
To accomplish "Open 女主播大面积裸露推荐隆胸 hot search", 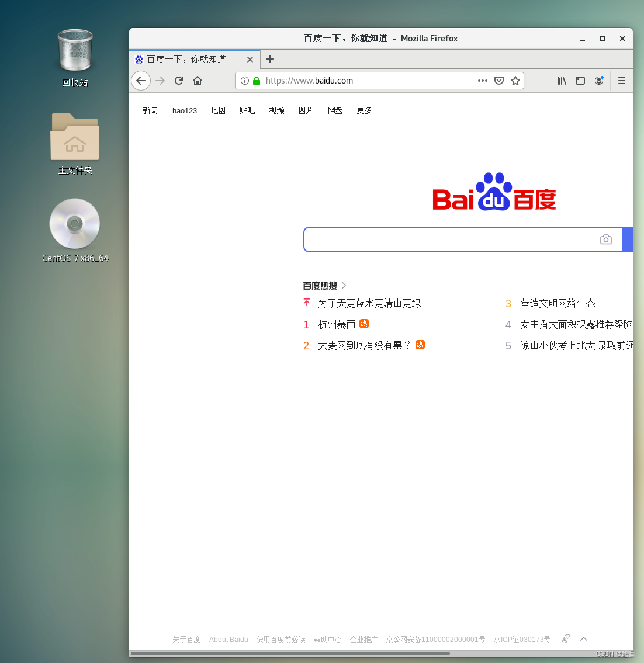I will coord(576,324).
